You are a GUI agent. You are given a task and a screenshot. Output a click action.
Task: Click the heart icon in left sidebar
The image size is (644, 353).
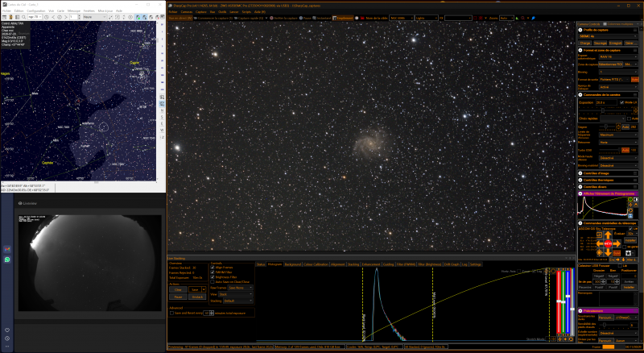point(7,330)
